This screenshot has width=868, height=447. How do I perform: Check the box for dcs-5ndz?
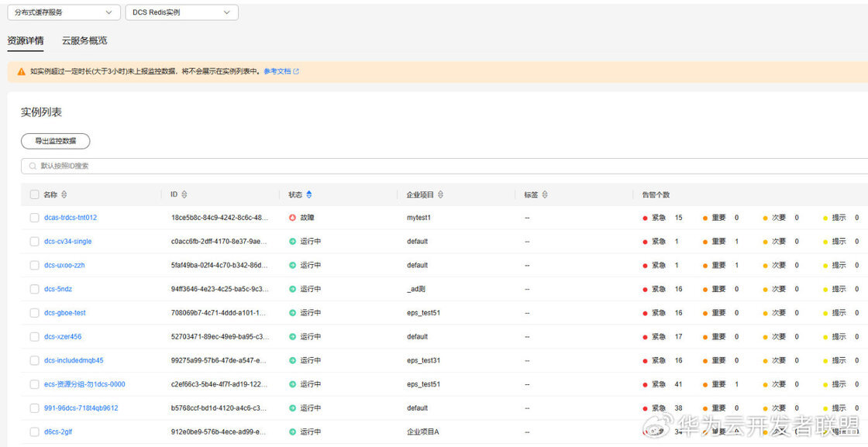[x=34, y=289]
